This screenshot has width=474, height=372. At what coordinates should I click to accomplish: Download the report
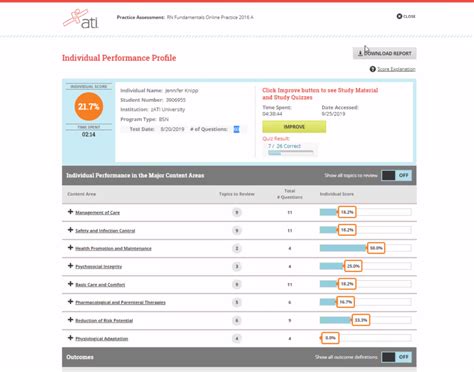pyautogui.click(x=384, y=53)
